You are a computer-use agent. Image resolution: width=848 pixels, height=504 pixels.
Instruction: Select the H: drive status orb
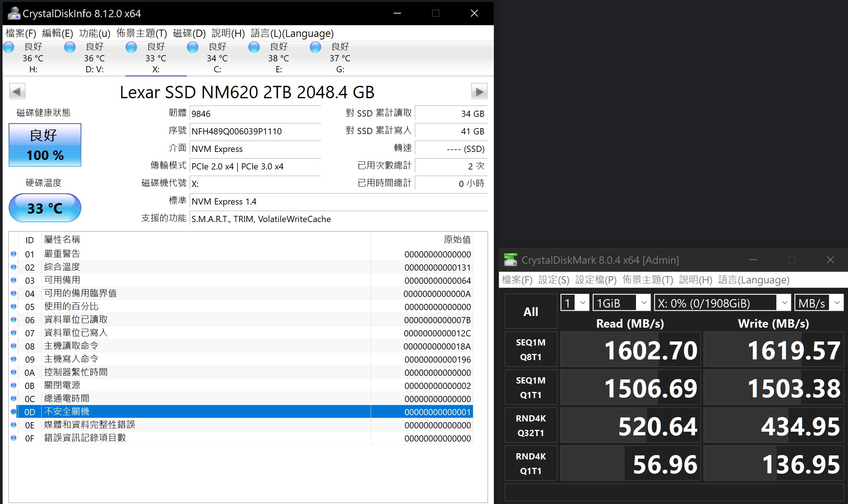click(8, 47)
